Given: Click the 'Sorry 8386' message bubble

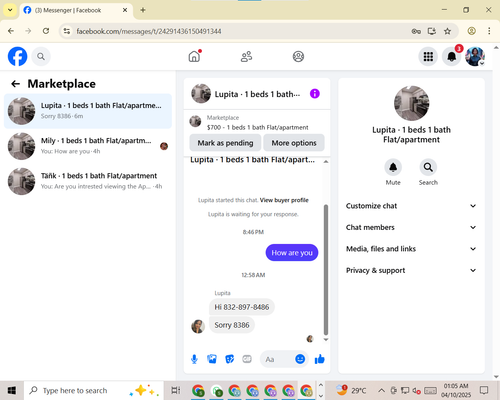Looking at the screenshot, I should (x=232, y=325).
